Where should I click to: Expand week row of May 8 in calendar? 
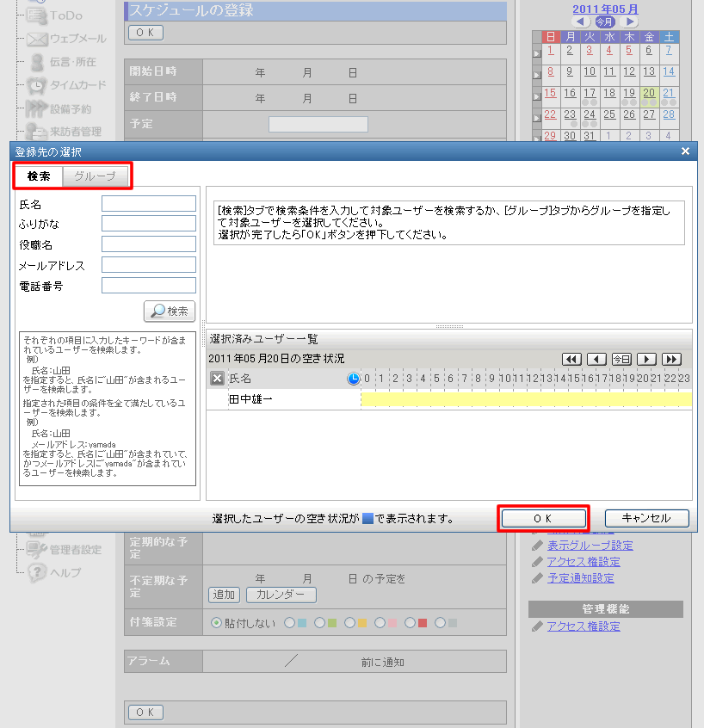pos(537,75)
